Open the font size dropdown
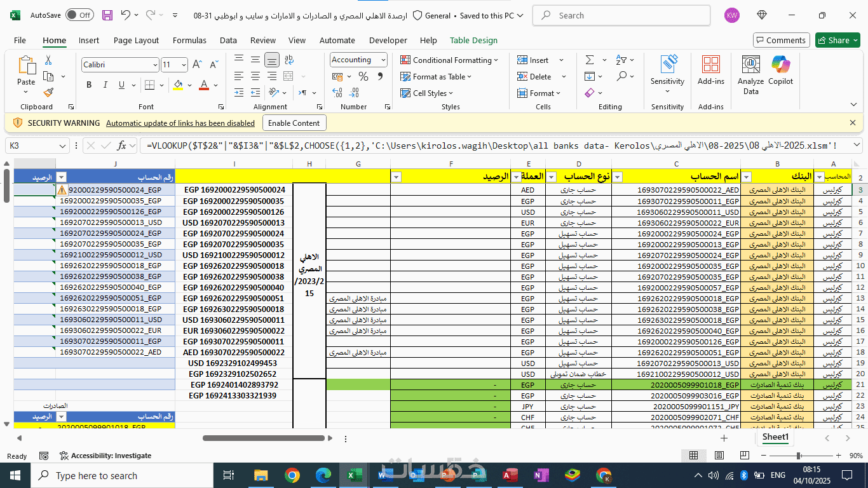Image resolution: width=868 pixels, height=488 pixels. tap(184, 65)
